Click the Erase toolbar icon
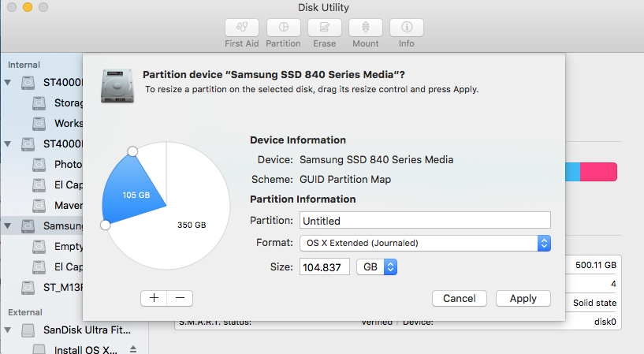This screenshot has width=644, height=354. point(324,28)
